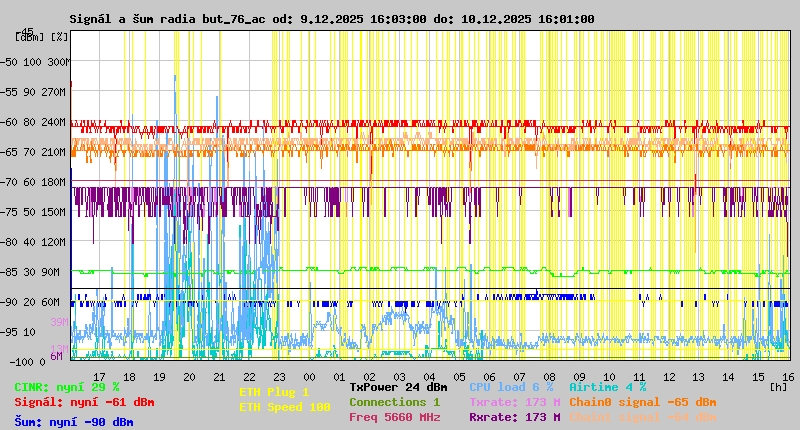Screen dimensions: 800x430
Task: Select the "ETH Speed 100" legend entry
Action: (x=284, y=407)
